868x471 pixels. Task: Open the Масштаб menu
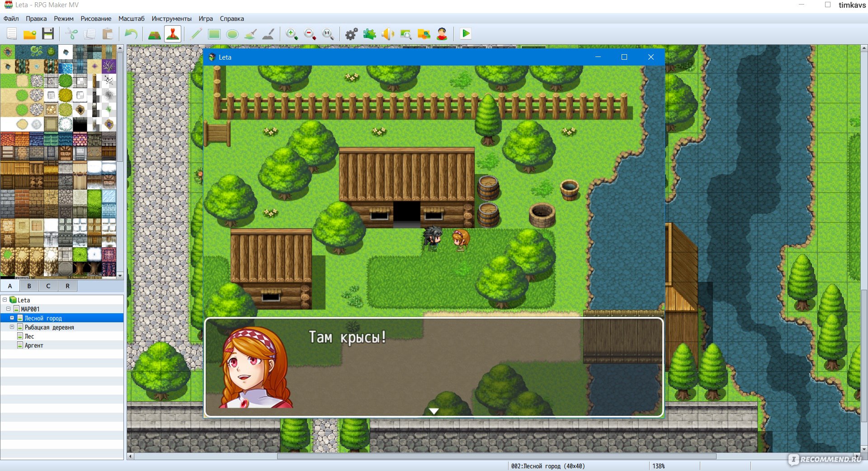point(132,19)
